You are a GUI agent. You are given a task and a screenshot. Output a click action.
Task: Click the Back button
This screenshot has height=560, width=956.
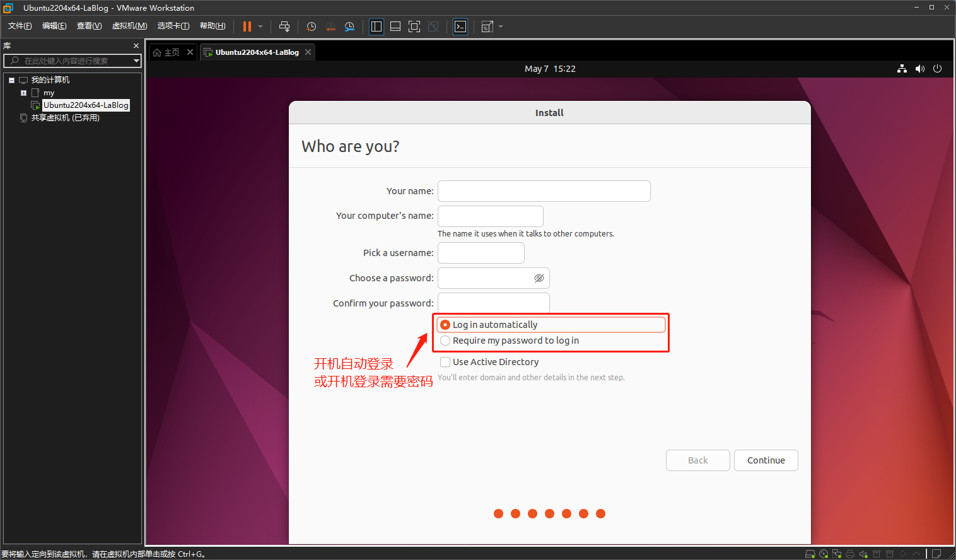697,460
